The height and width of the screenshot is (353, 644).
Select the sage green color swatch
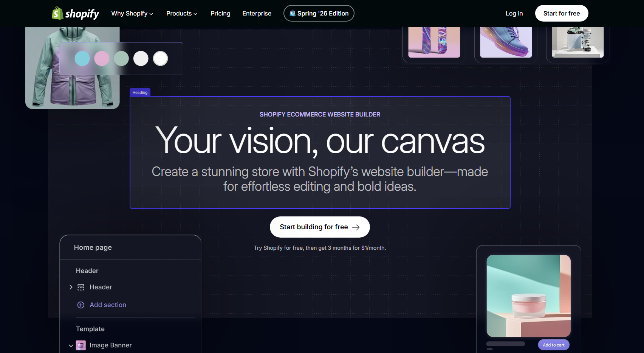(x=121, y=58)
